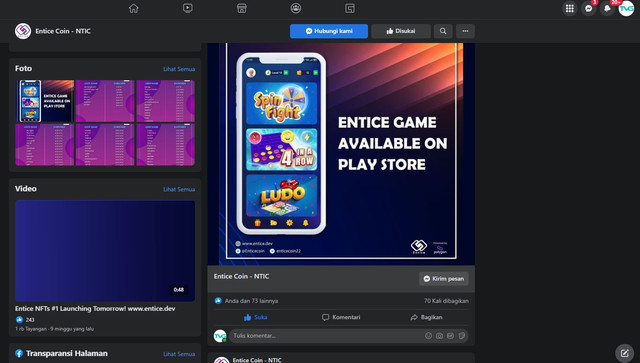Click the Kirim pesan button
Screen dimensions: 640x363
tap(444, 278)
